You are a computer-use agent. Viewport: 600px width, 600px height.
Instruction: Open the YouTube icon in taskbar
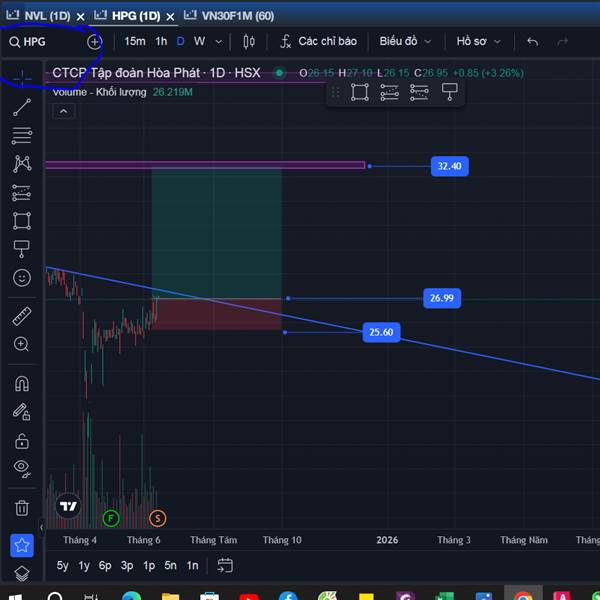click(249, 596)
